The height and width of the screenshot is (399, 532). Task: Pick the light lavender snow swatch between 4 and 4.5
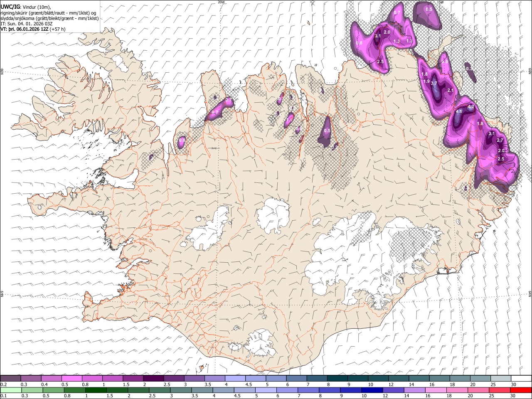coord(235,378)
